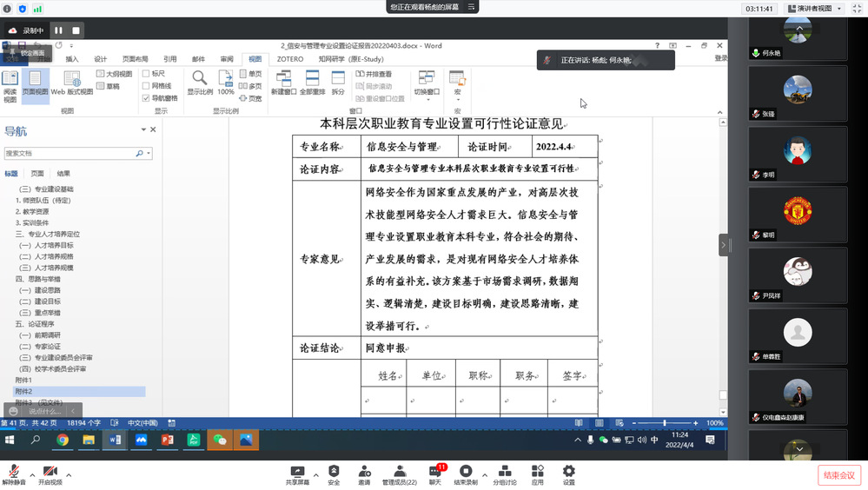Enable the 标尺 (Ruler) checkbox
Screen dimensions: 868x490
pos(146,74)
